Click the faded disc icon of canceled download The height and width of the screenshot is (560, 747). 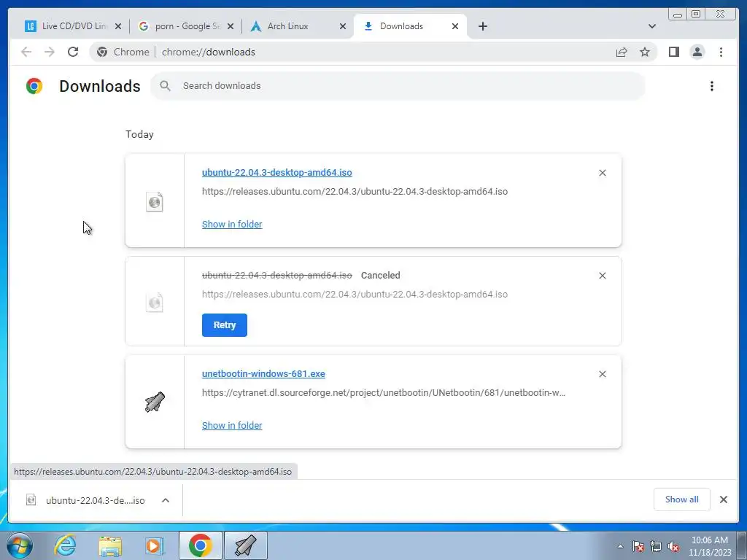click(x=155, y=303)
